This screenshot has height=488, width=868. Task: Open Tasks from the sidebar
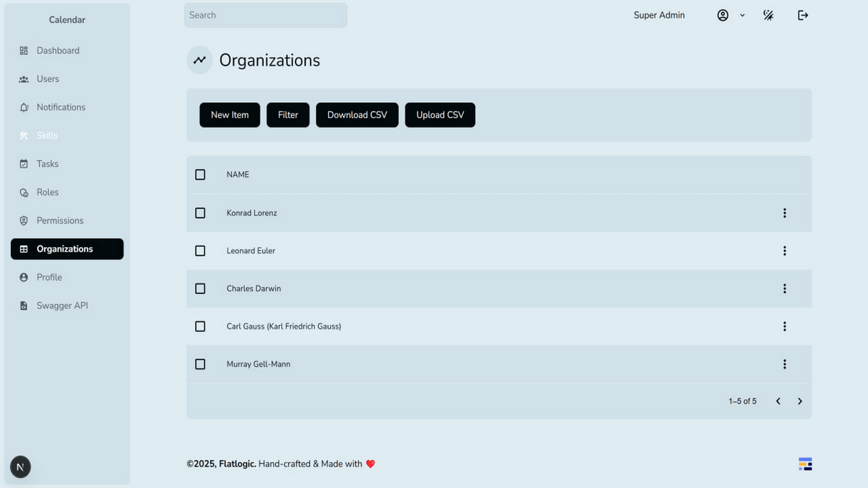coord(67,164)
